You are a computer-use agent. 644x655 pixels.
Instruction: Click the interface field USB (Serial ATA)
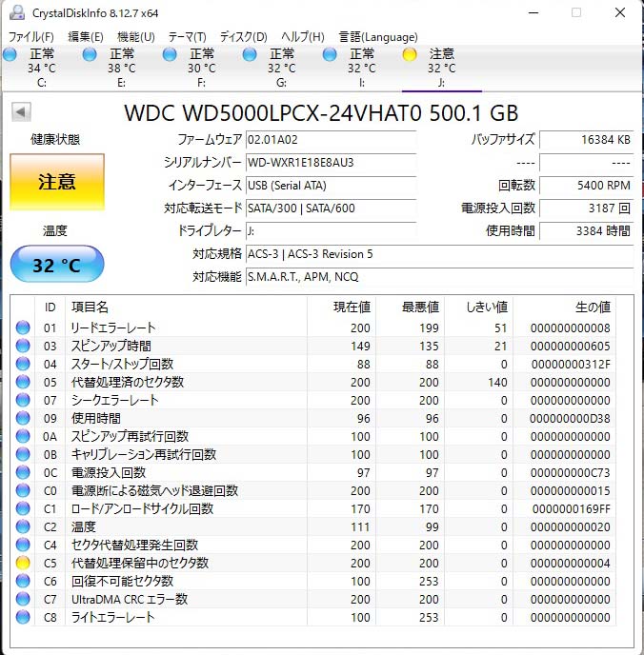(x=331, y=185)
